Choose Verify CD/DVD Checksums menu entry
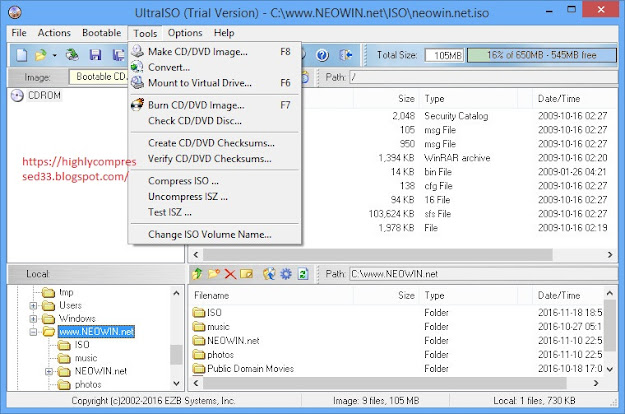The width and height of the screenshot is (625, 414). 214,159
